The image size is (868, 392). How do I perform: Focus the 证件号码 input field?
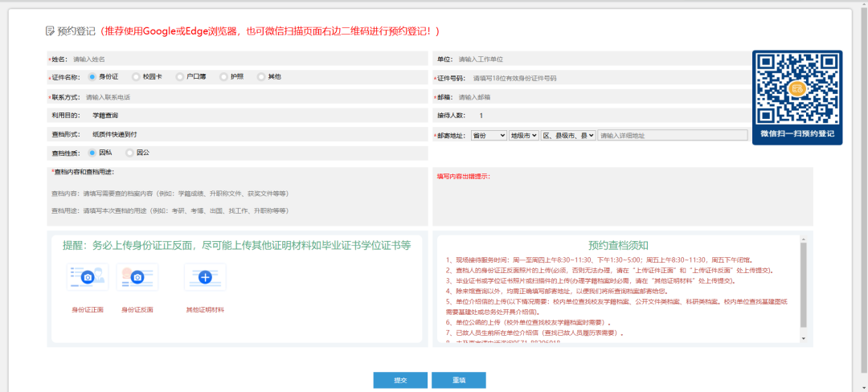(609, 79)
